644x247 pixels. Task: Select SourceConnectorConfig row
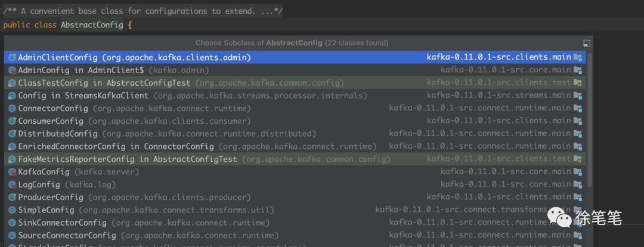295,235
